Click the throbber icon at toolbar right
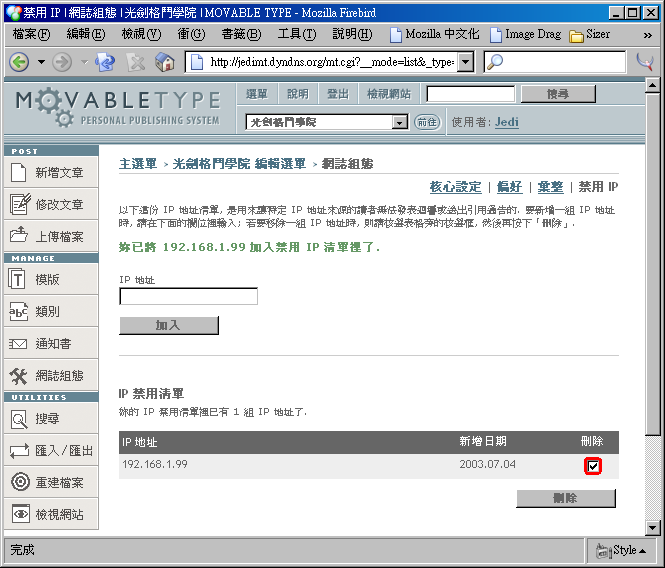Screen dimensions: 665x568 click(645, 62)
